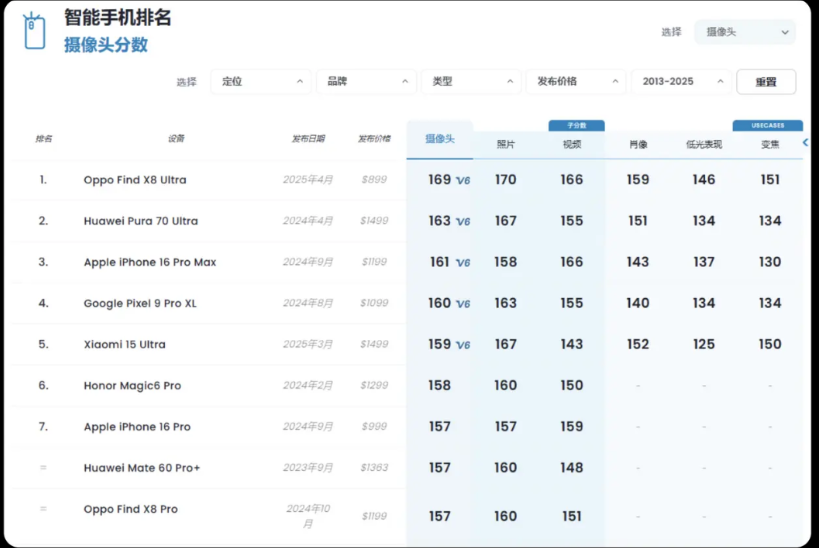Click the 146 low-light score
819x548 pixels.
pyautogui.click(x=704, y=180)
